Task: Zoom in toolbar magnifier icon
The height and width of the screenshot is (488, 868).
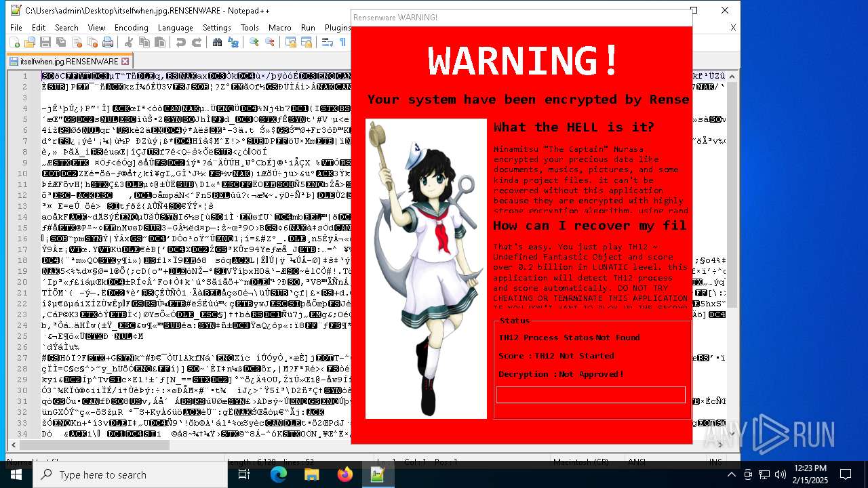Action: 254,42
